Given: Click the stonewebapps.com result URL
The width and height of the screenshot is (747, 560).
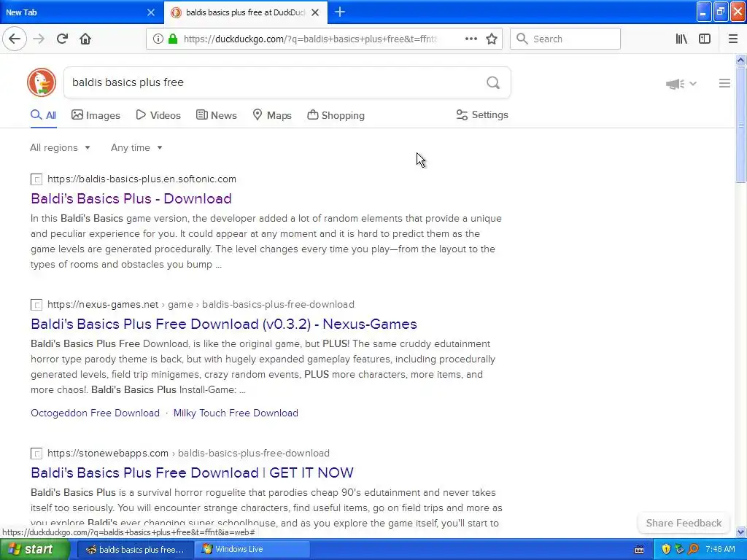Looking at the screenshot, I should tap(188, 454).
